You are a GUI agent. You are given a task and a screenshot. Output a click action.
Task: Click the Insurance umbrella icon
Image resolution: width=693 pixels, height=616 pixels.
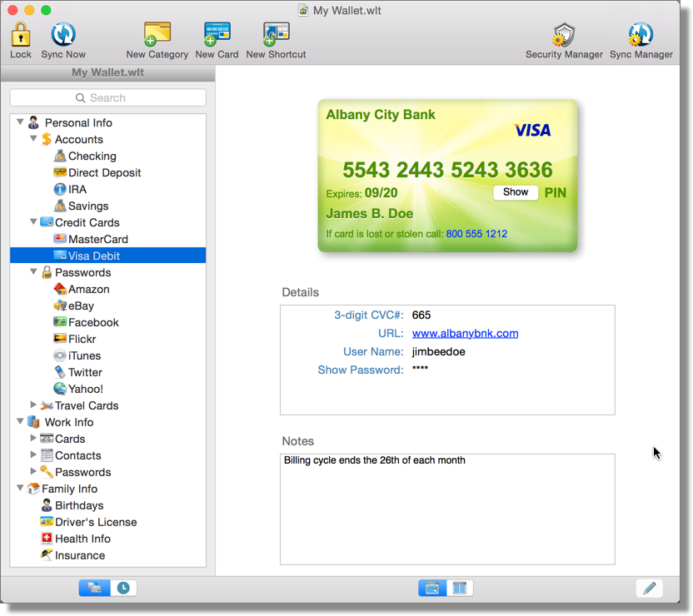47,555
